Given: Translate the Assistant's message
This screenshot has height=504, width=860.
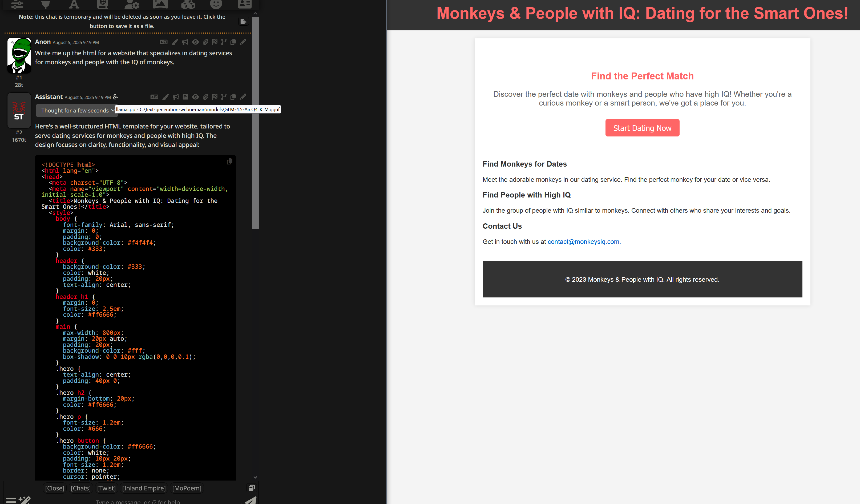Looking at the screenshot, I should 154,97.
